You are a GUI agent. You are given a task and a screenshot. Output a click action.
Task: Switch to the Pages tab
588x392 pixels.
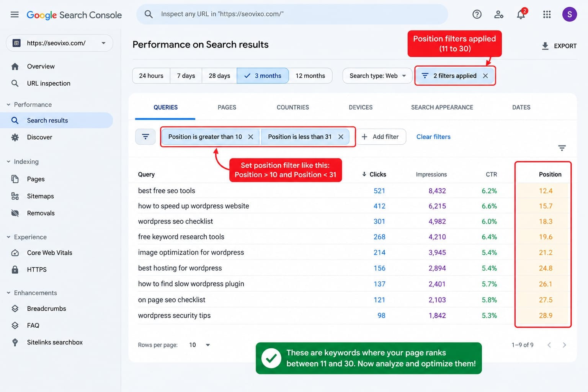(x=227, y=108)
